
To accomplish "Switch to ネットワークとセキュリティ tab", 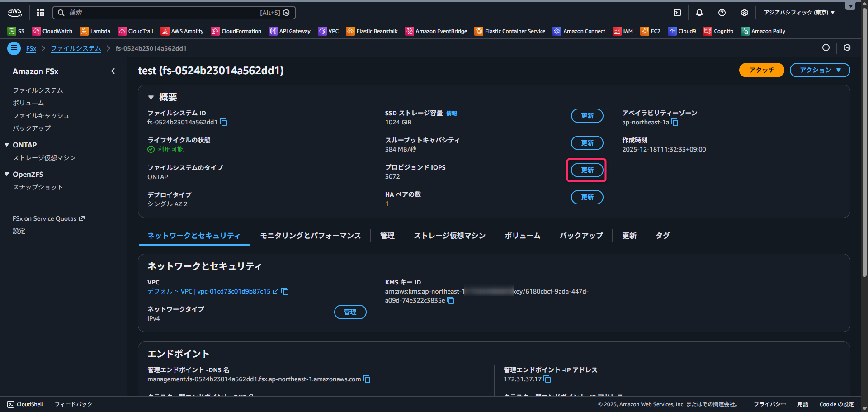I will [194, 236].
